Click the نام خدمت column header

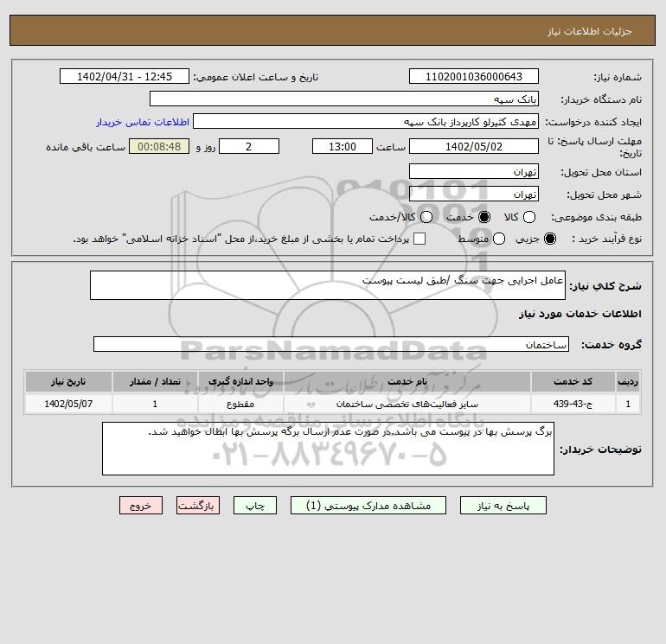pos(407,381)
